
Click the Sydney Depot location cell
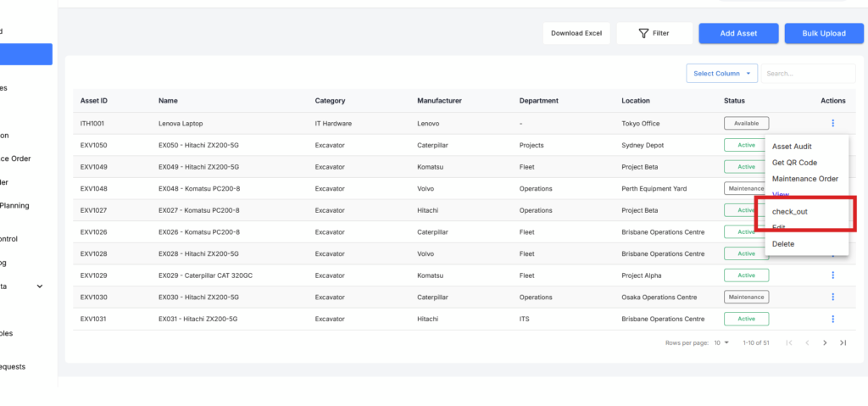tap(643, 145)
